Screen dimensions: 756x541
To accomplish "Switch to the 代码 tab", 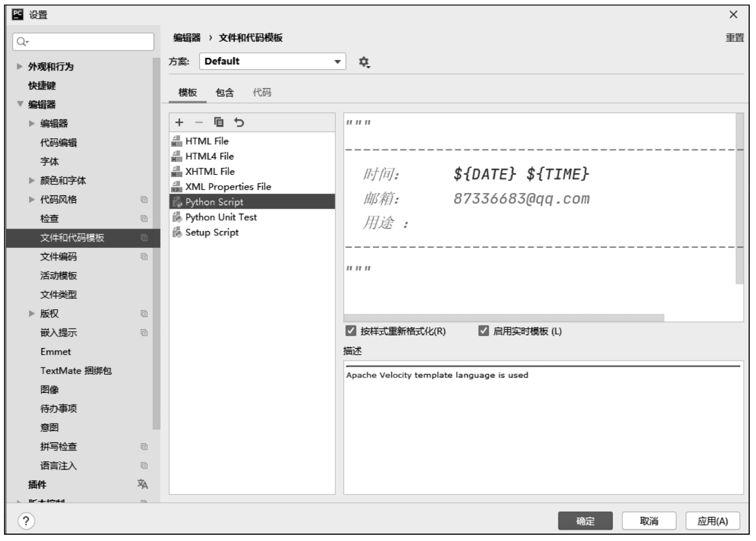I will pyautogui.click(x=262, y=93).
